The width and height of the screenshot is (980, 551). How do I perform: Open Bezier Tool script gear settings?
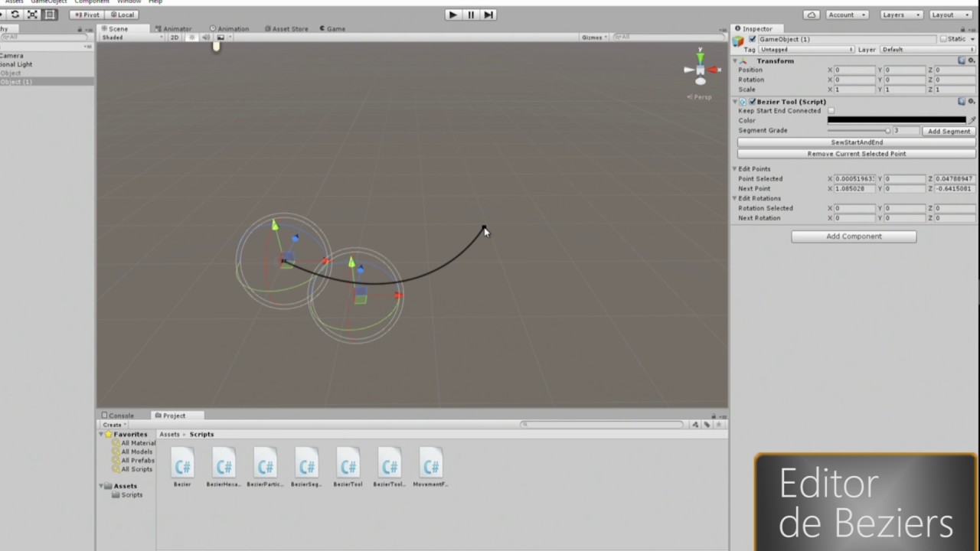pyautogui.click(x=972, y=101)
